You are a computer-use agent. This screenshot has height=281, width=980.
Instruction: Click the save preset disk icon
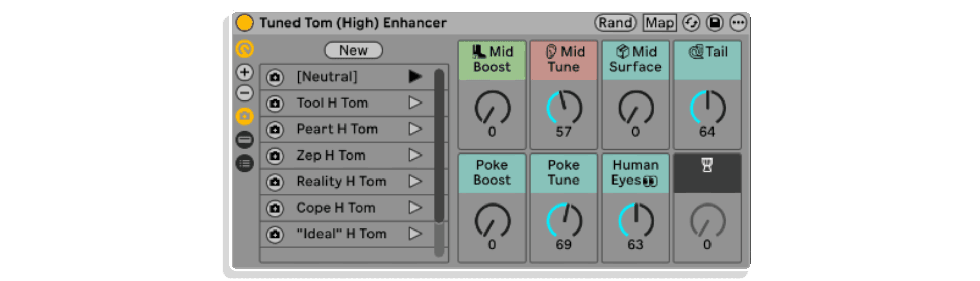point(715,23)
